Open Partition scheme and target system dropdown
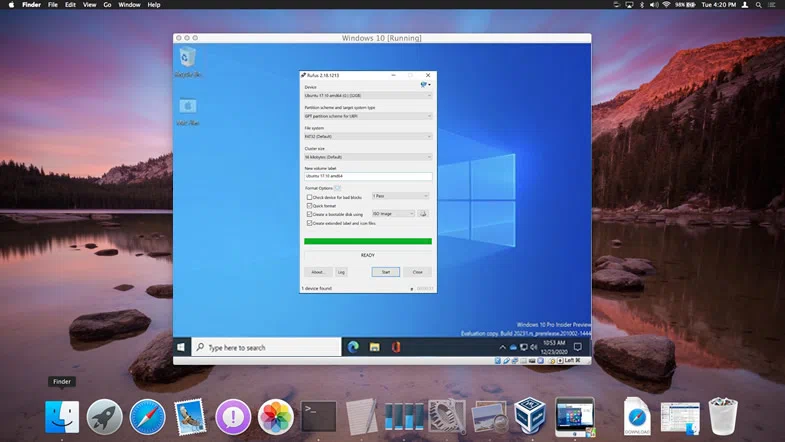Image resolution: width=785 pixels, height=442 pixels. coord(368,116)
